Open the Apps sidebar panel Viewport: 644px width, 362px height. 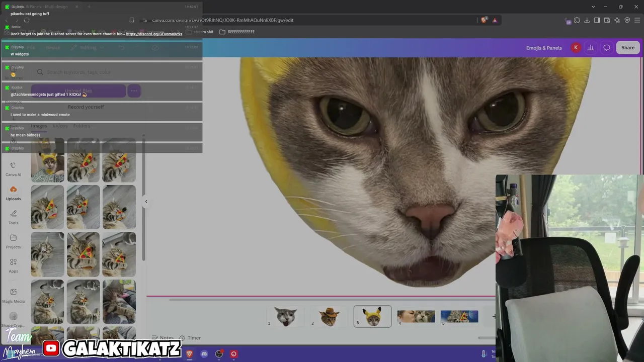pyautogui.click(x=13, y=266)
